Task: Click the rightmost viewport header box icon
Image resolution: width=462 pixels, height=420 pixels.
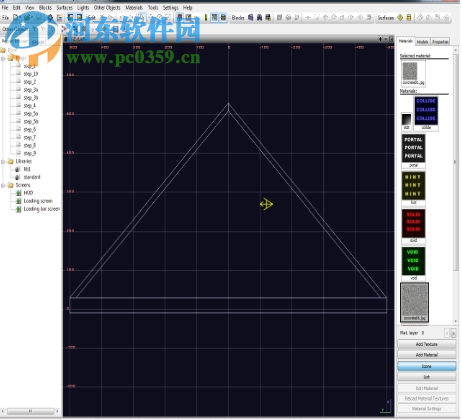Action: click(x=391, y=39)
